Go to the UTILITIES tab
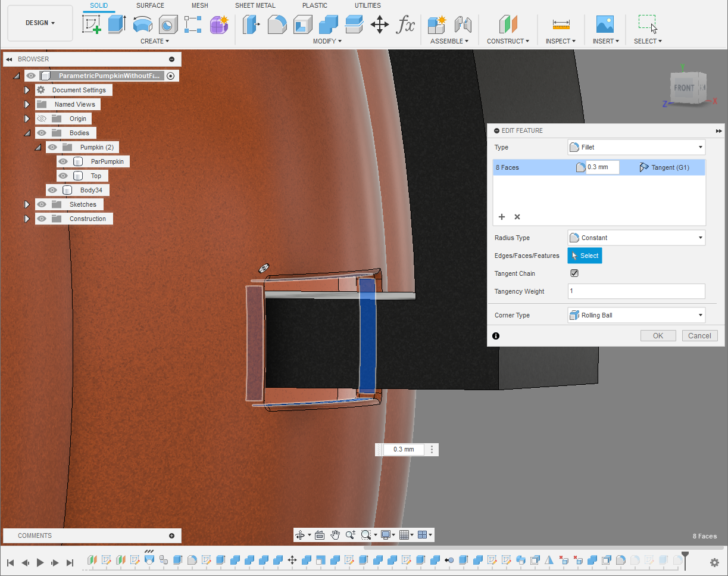 pyautogui.click(x=368, y=5)
